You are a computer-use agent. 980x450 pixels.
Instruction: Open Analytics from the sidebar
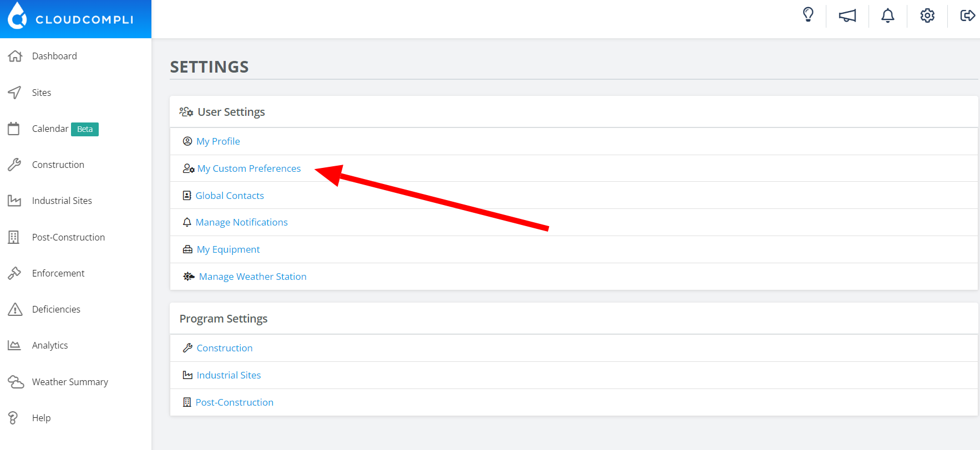pyautogui.click(x=50, y=345)
